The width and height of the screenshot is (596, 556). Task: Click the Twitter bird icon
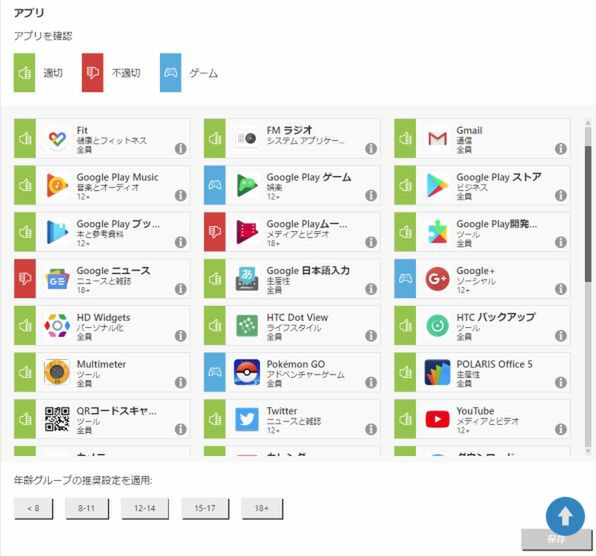(x=247, y=419)
